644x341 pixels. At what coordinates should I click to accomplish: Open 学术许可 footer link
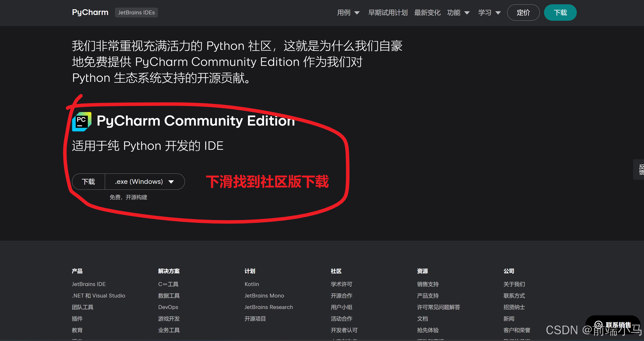coord(342,284)
